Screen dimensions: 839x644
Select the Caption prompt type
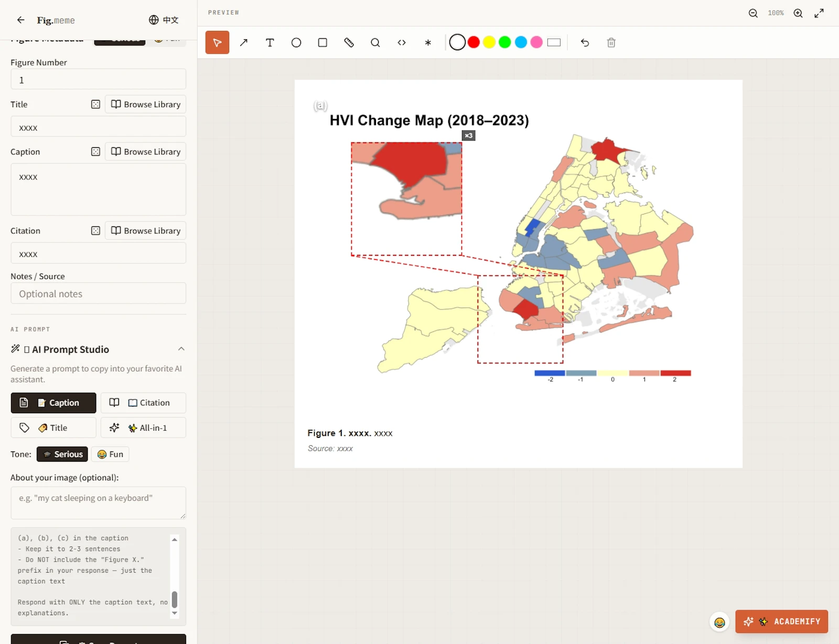point(53,403)
